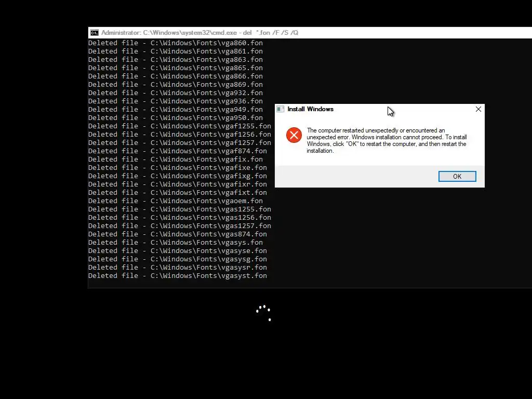Close the Install Windows error dialog
Image resolution: width=532 pixels, height=399 pixels.
tap(478, 109)
